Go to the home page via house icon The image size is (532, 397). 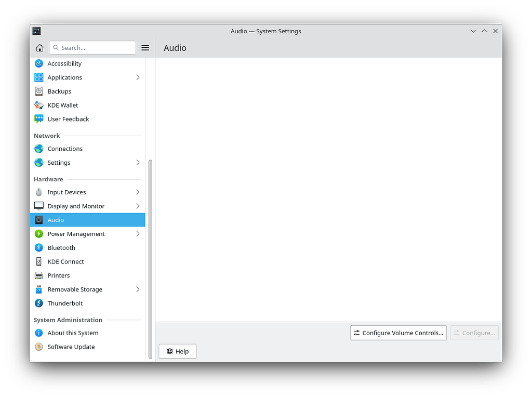(39, 47)
